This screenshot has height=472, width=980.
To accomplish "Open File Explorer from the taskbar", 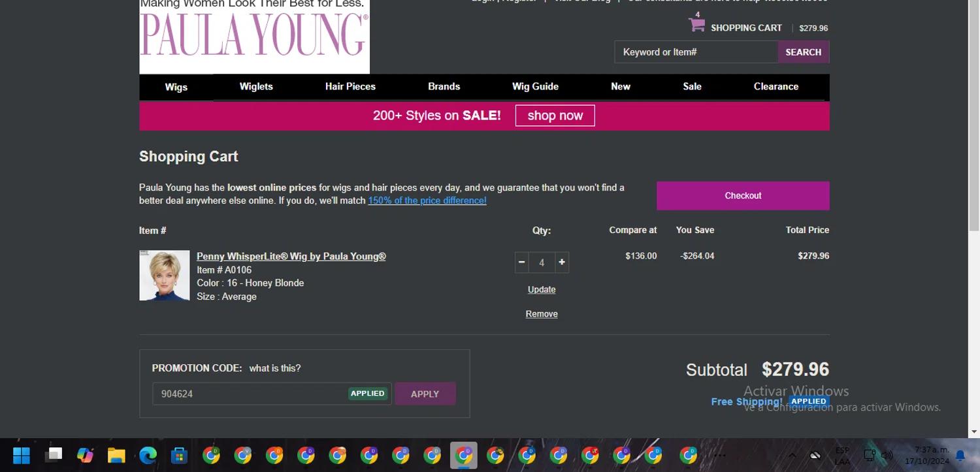I will [x=116, y=455].
